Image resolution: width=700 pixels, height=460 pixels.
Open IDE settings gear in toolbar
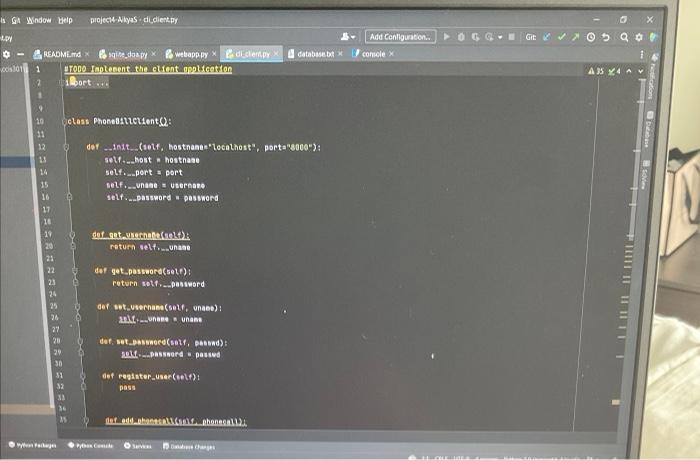tap(639, 37)
